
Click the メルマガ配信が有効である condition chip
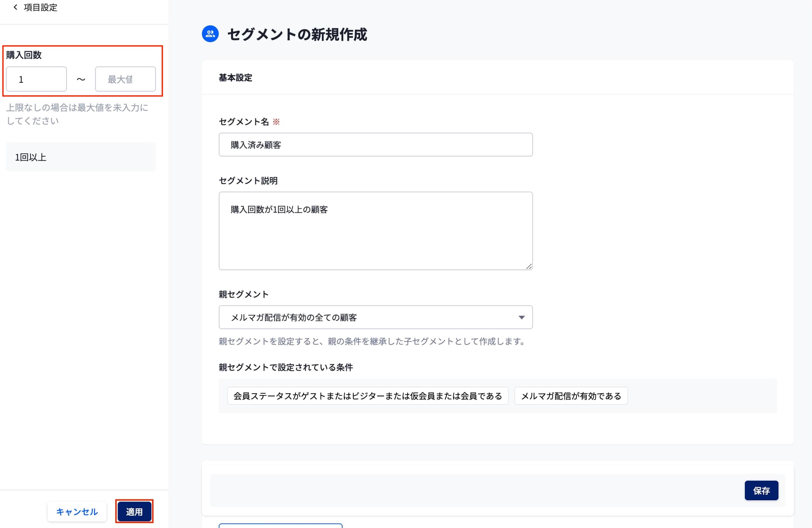(x=571, y=396)
